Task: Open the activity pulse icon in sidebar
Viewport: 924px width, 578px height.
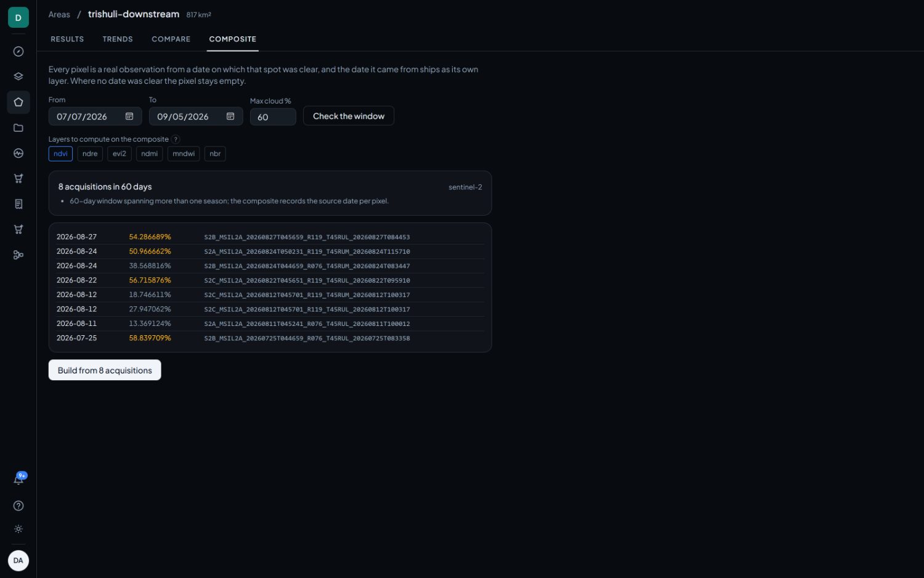Action: 18,153
